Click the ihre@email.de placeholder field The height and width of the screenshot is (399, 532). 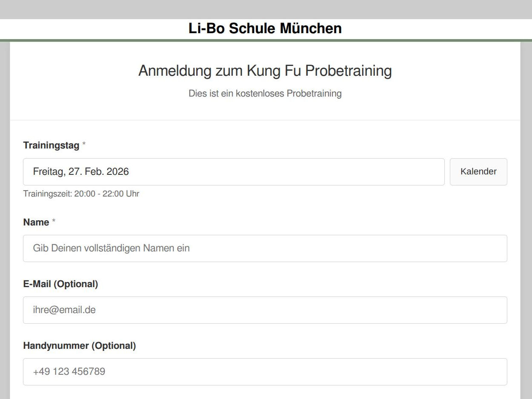pos(265,310)
